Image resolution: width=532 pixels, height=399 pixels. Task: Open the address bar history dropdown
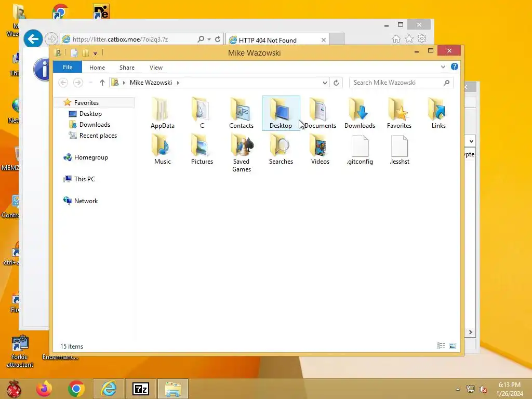coord(325,83)
